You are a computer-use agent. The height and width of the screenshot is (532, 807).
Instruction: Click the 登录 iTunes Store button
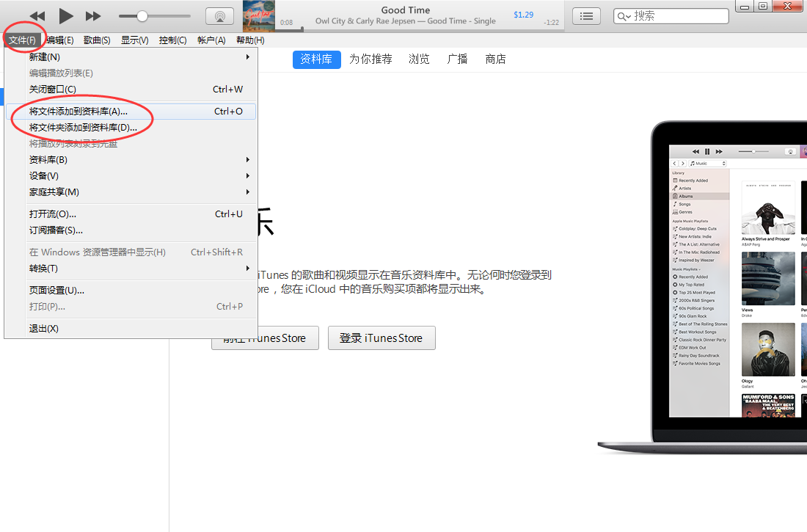pyautogui.click(x=381, y=338)
